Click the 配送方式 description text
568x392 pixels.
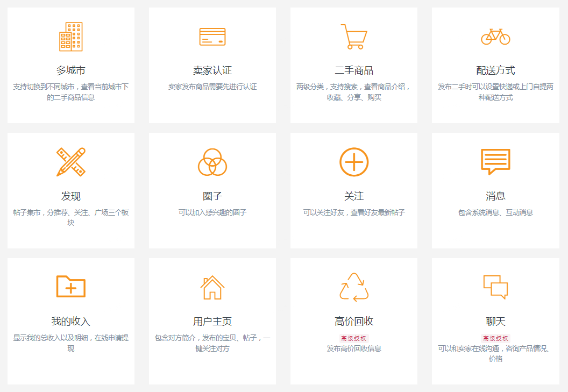pos(495,92)
